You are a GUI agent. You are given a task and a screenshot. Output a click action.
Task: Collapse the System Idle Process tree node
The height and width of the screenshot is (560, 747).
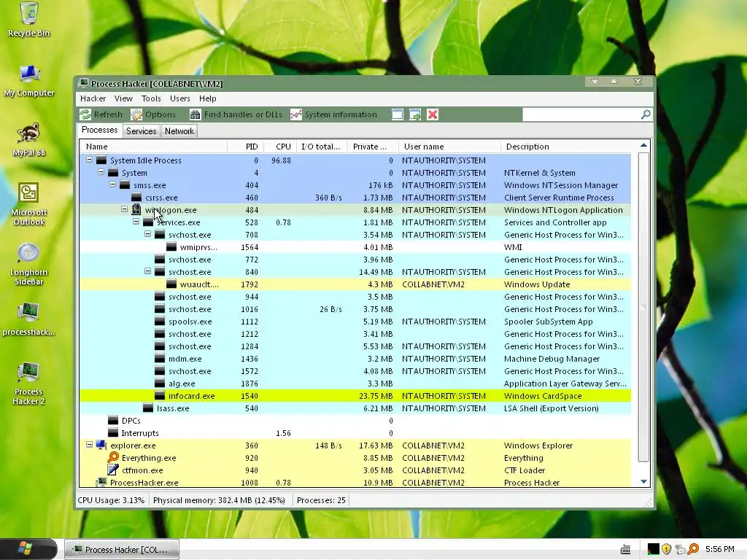pyautogui.click(x=89, y=160)
